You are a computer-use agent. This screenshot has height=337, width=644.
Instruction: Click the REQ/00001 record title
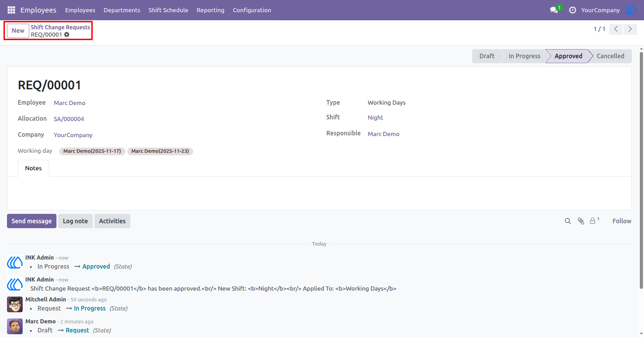pyautogui.click(x=49, y=85)
